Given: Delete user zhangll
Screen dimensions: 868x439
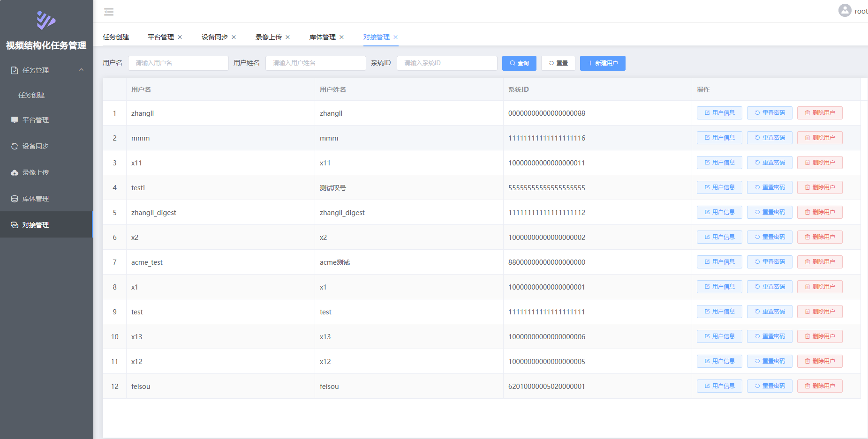Looking at the screenshot, I should [820, 113].
